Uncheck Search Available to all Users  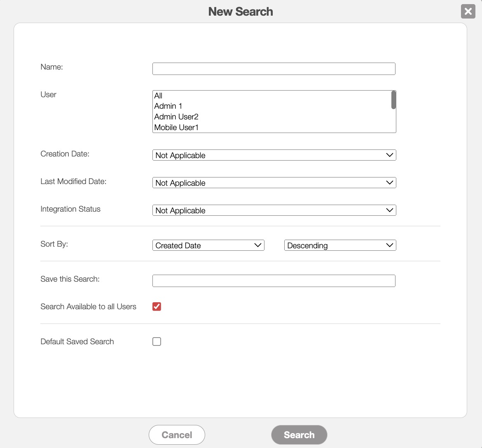pyautogui.click(x=157, y=307)
